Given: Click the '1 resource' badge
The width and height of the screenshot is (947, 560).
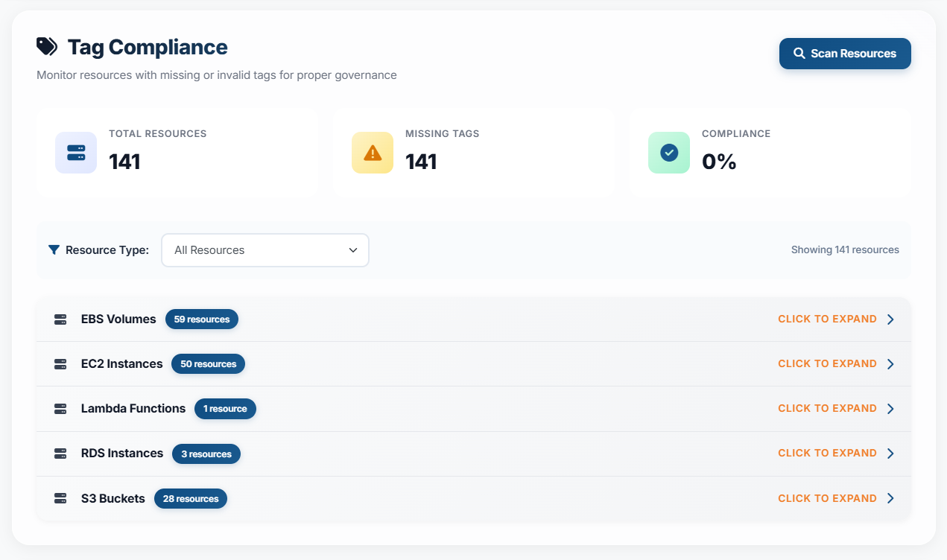Looking at the screenshot, I should (225, 409).
